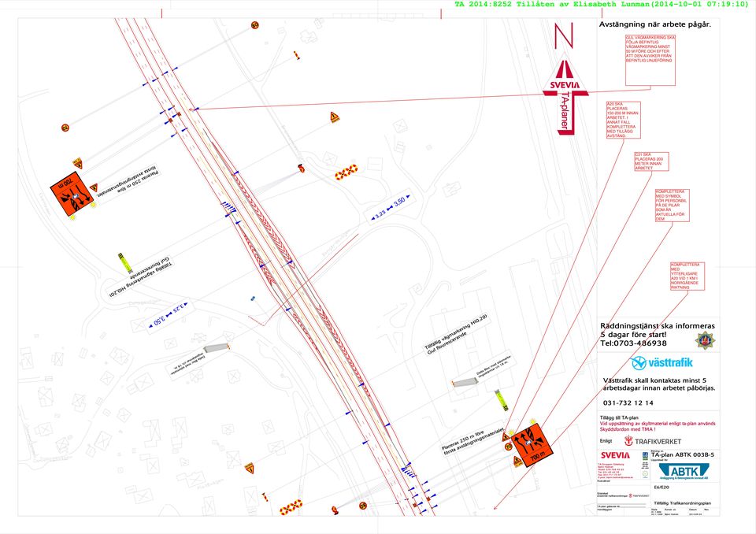Click the upper red-yellow X barrier symbol

pos(346,172)
